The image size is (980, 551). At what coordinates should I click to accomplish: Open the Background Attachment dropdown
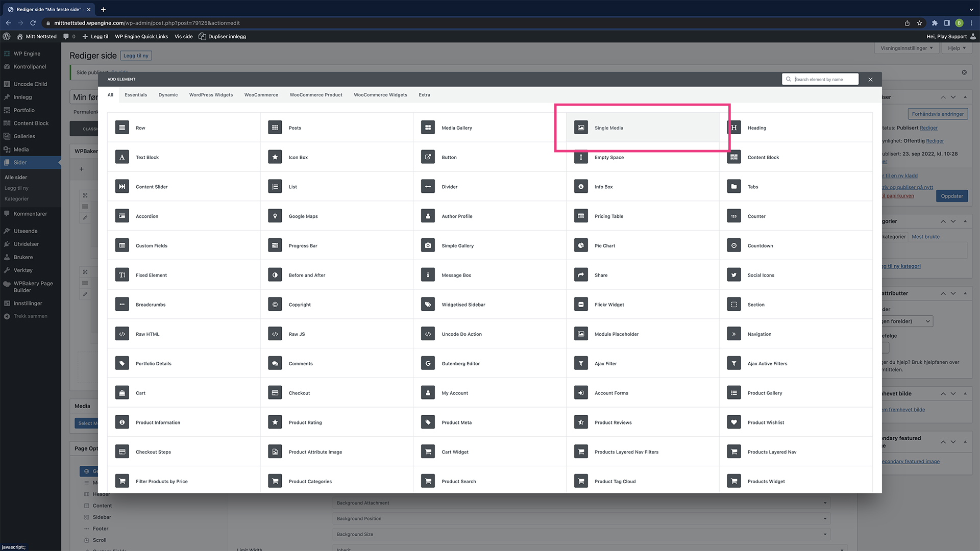[581, 503]
